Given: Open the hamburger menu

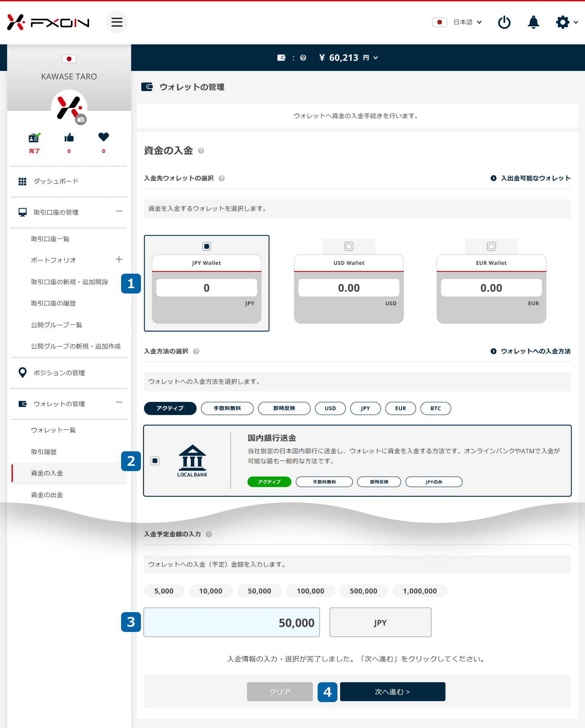Looking at the screenshot, I should 117,22.
